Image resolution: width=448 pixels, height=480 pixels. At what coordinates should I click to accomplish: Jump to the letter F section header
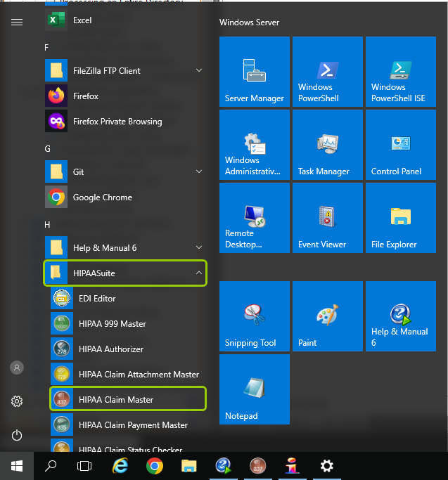[x=46, y=48]
